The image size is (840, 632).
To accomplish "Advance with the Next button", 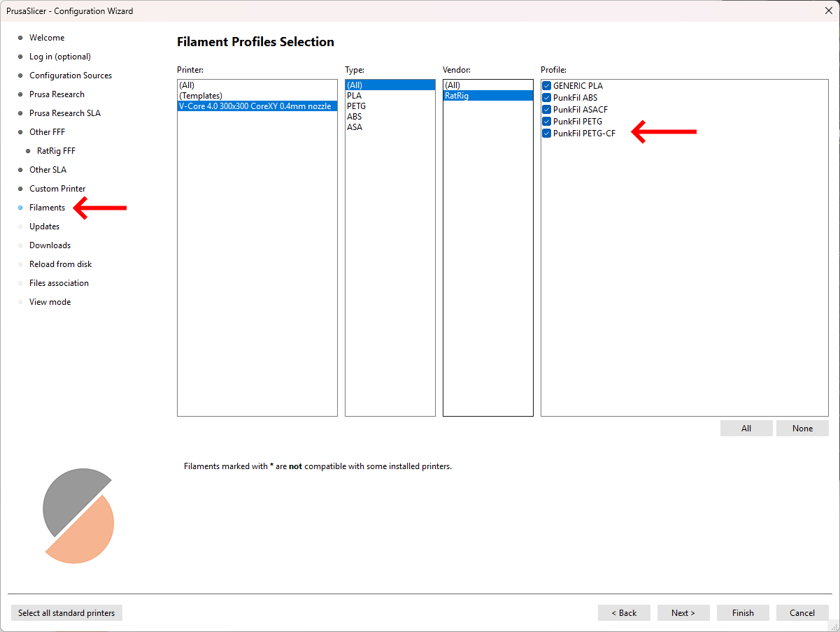I will (683, 613).
